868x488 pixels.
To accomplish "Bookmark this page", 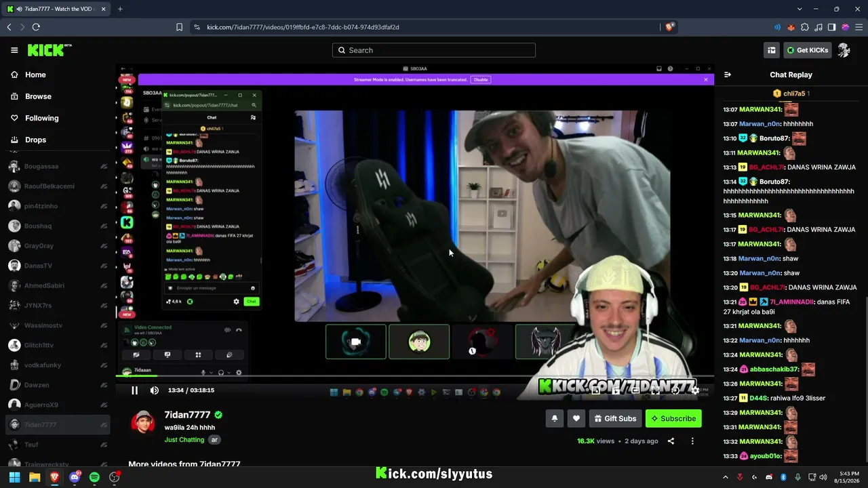I will tap(179, 27).
